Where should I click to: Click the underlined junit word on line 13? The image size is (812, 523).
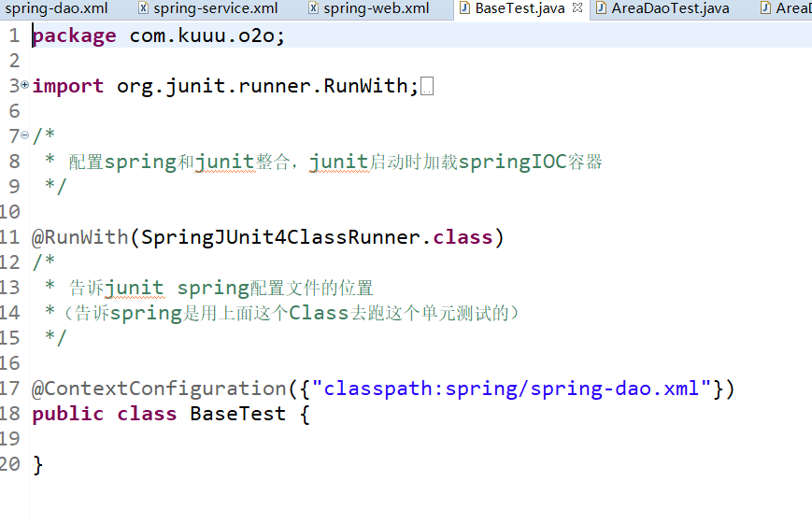coord(135,288)
